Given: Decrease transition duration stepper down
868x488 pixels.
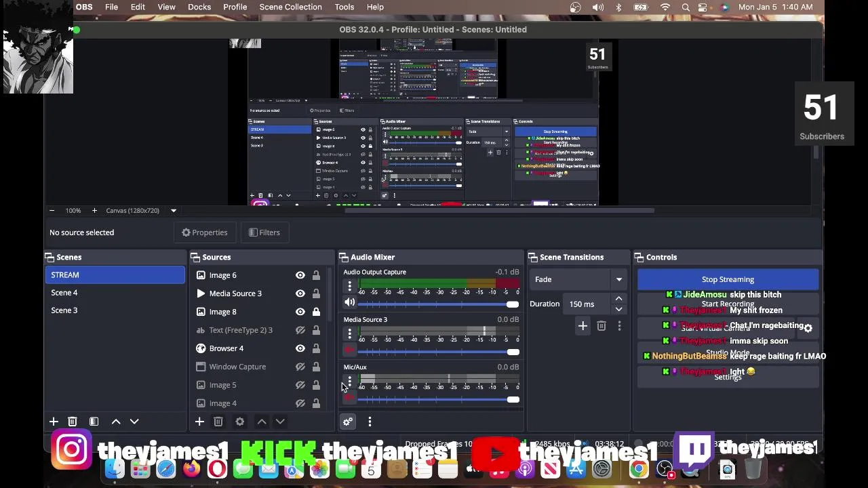Looking at the screenshot, I should (618, 309).
